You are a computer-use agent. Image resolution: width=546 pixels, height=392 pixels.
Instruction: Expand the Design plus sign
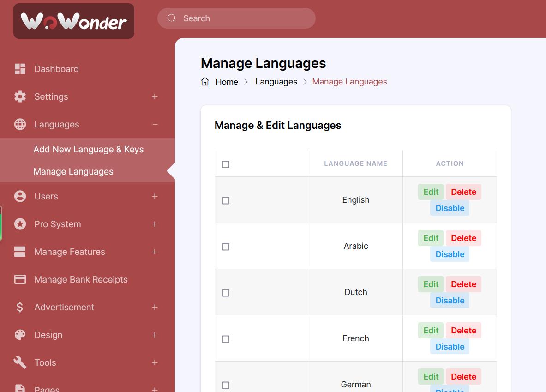pyautogui.click(x=155, y=335)
